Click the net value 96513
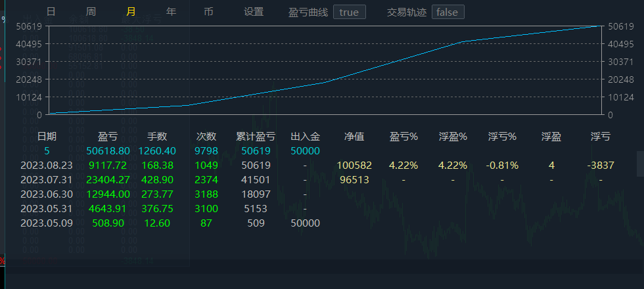This screenshot has height=289, width=644. pos(354,180)
